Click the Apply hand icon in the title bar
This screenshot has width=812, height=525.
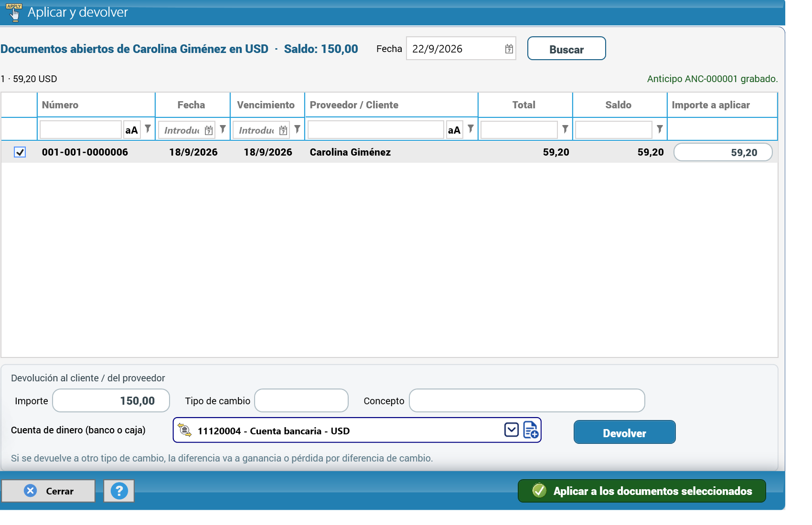point(14,12)
